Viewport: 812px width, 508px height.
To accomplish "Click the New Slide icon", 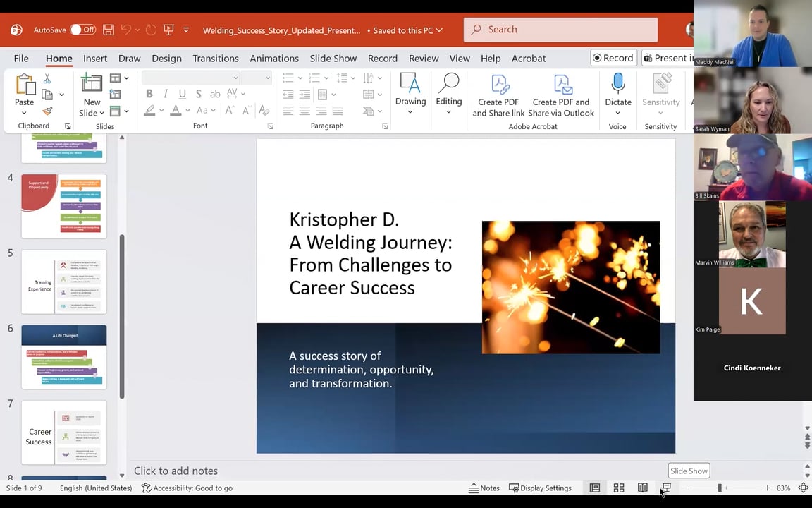I will (x=92, y=83).
